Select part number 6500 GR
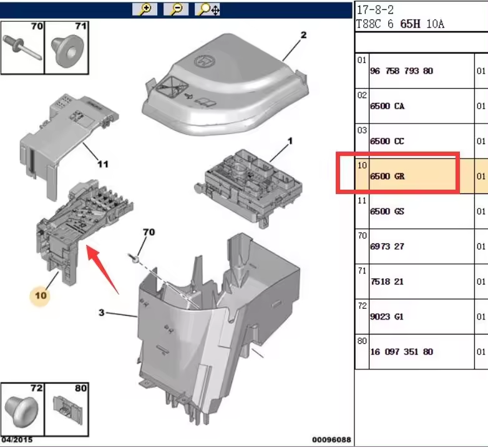This screenshot has height=448, width=488. pos(387,177)
